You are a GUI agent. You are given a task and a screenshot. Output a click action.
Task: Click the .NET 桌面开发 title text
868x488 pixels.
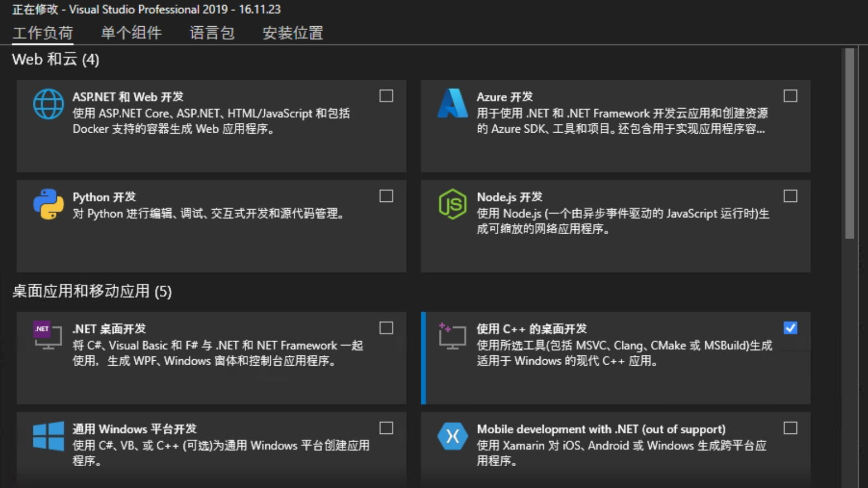[109, 329]
